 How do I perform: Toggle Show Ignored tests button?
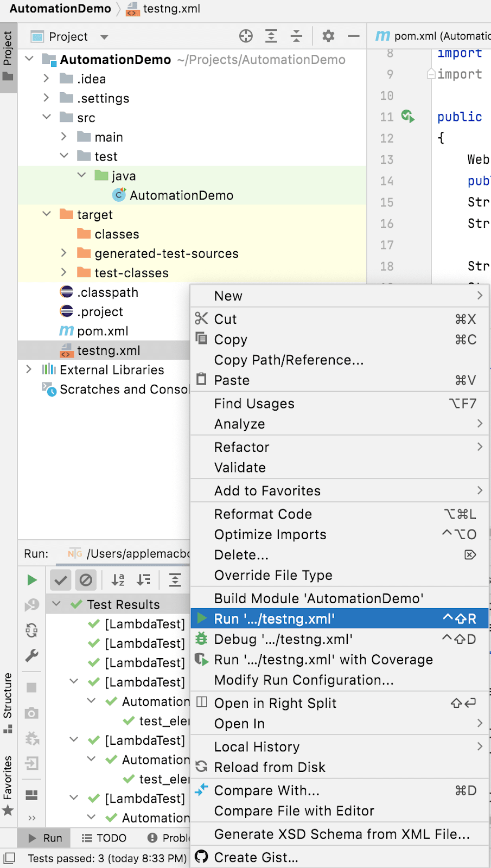86,580
